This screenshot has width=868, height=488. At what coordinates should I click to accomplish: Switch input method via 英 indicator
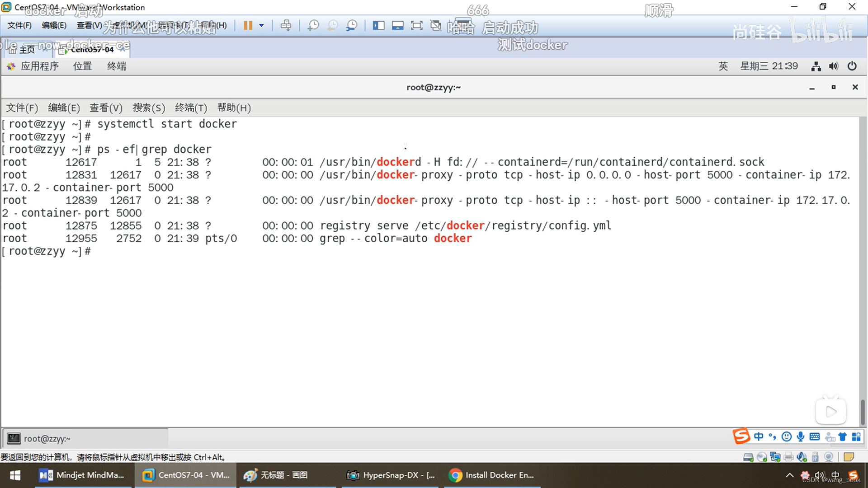[723, 66]
